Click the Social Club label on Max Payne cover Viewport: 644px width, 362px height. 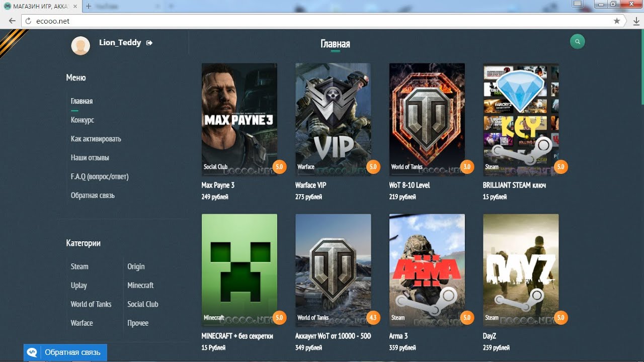(x=215, y=167)
